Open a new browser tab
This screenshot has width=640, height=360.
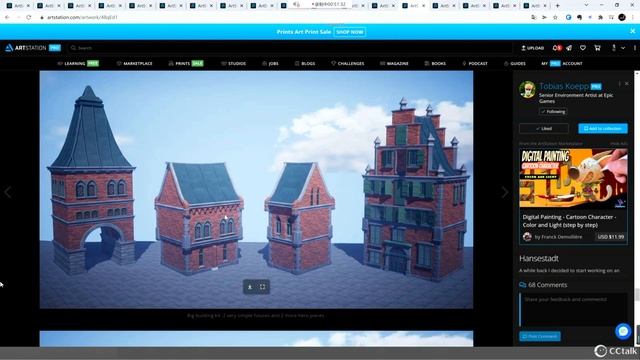click(558, 6)
